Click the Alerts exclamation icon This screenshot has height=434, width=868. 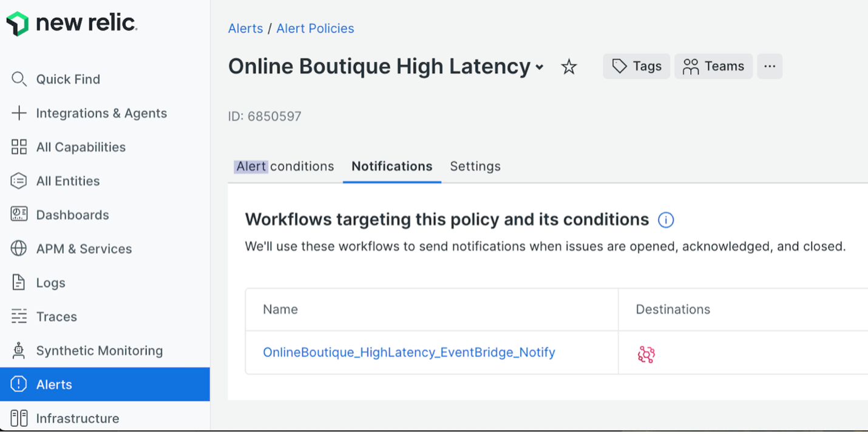tap(18, 384)
